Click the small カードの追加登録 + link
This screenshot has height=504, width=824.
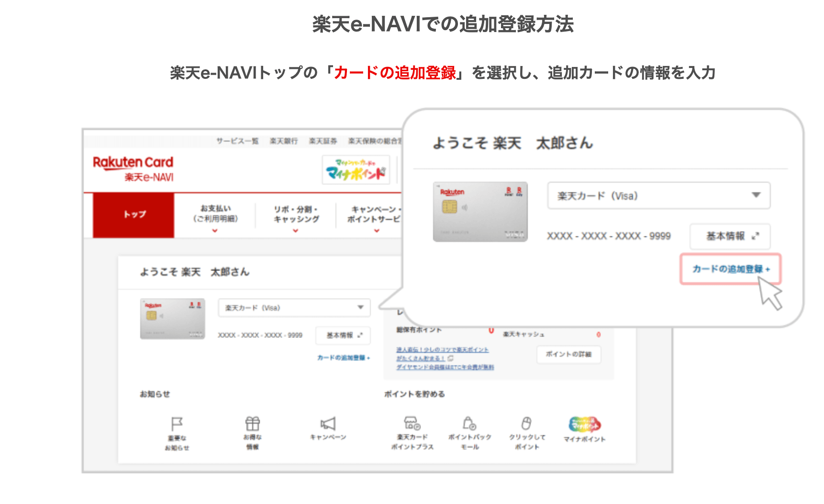343,358
